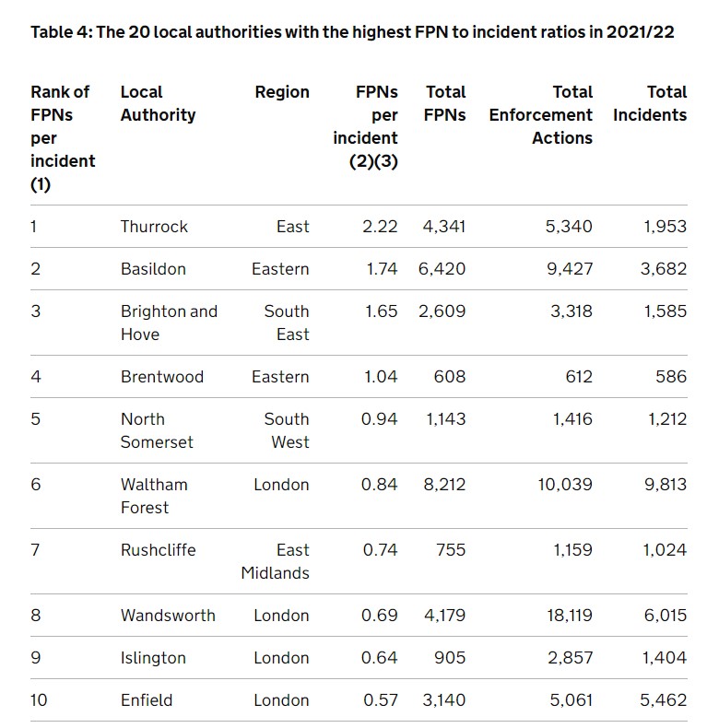707x728 pixels.
Task: Select the North Somerset cell
Action: tap(157, 430)
